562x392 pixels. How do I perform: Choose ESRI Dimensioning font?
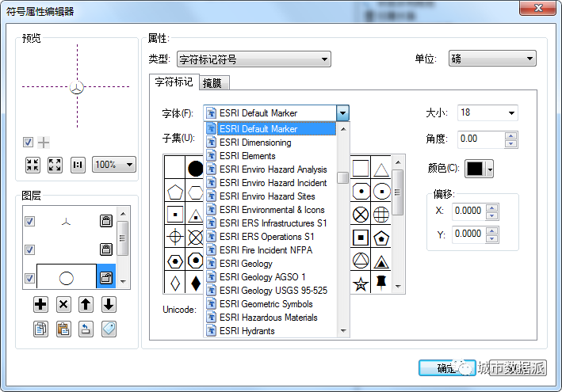tap(271, 143)
